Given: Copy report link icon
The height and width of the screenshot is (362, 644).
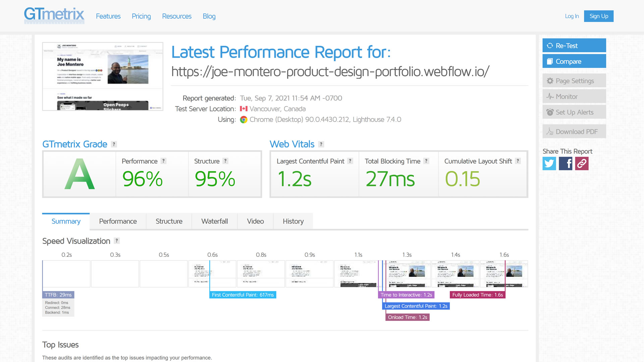Looking at the screenshot, I should pyautogui.click(x=582, y=164).
